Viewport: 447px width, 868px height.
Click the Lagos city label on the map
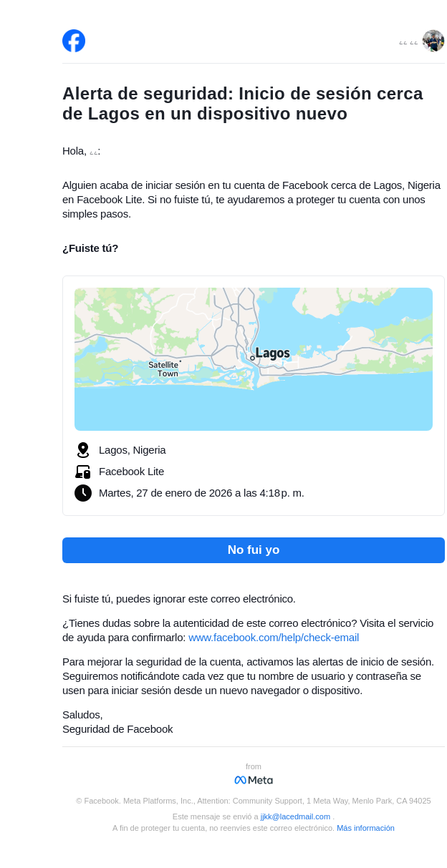coord(273,353)
